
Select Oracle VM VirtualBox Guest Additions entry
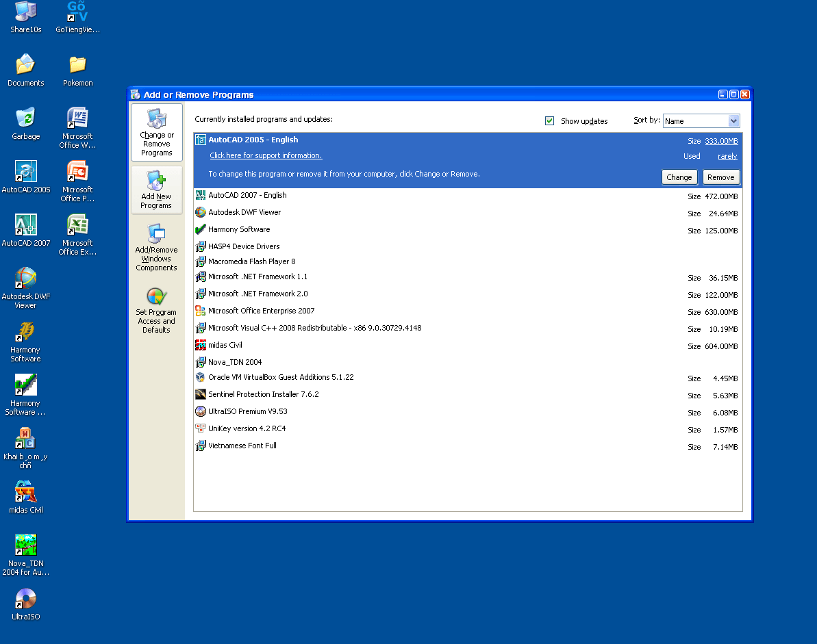281,378
